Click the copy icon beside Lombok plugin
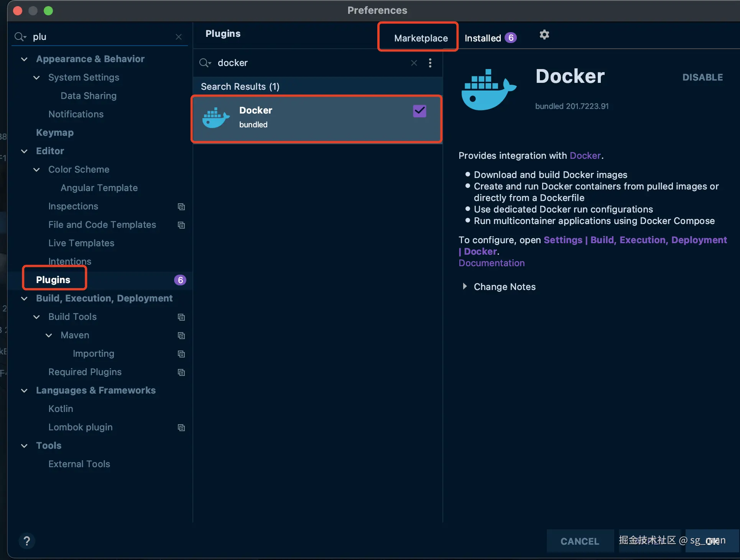Image resolution: width=740 pixels, height=560 pixels. pyautogui.click(x=181, y=428)
